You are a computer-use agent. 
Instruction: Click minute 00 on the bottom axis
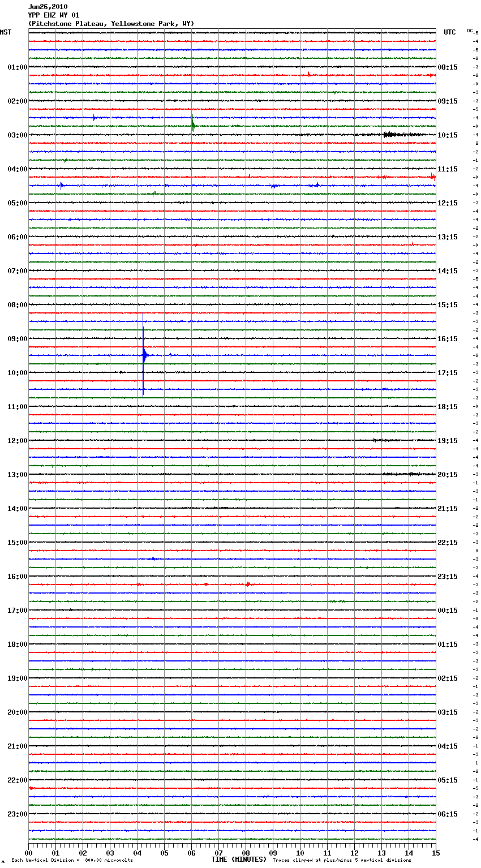tap(28, 852)
